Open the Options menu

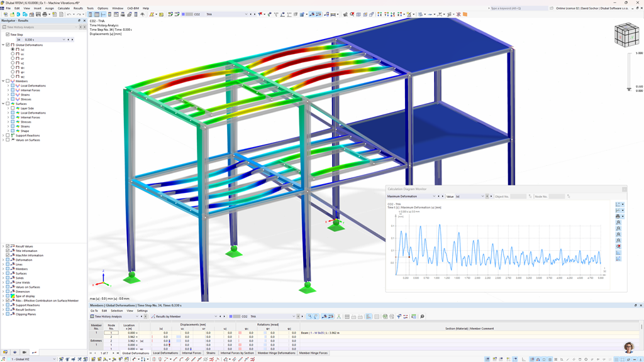(103, 8)
